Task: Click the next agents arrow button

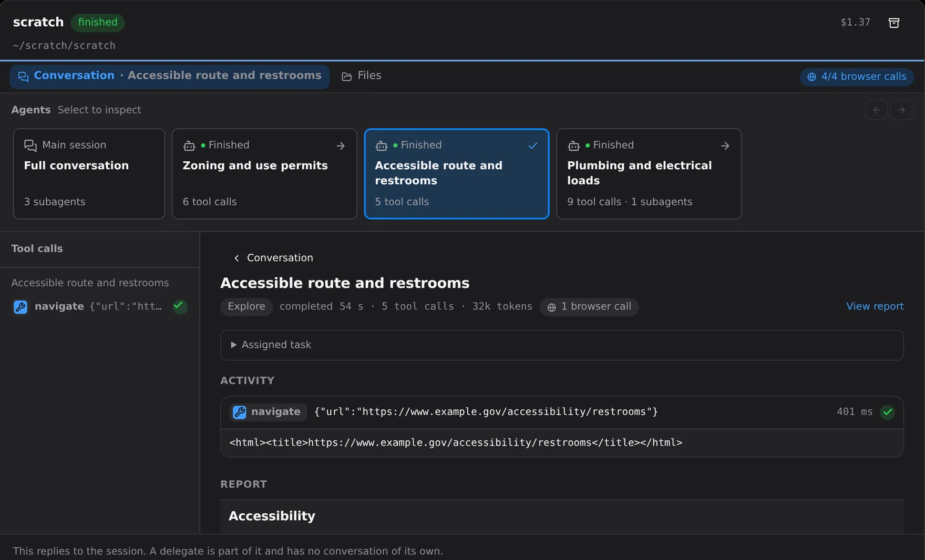Action: 901,110
